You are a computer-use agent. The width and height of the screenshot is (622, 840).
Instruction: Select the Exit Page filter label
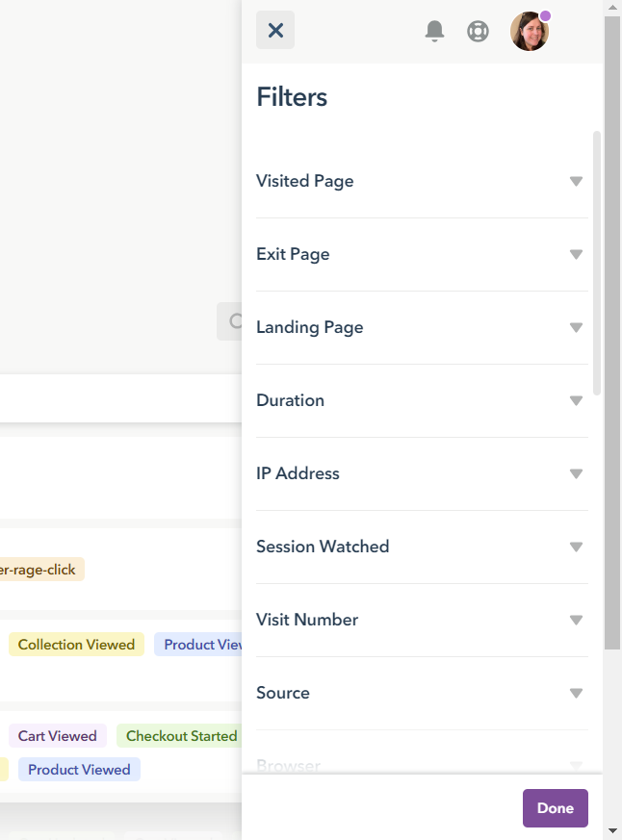click(293, 254)
